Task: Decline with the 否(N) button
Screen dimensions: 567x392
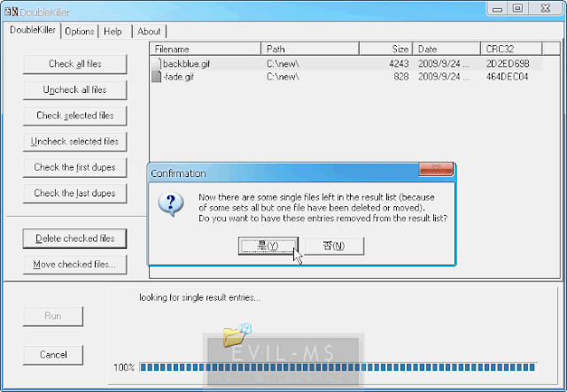Action: [334, 246]
